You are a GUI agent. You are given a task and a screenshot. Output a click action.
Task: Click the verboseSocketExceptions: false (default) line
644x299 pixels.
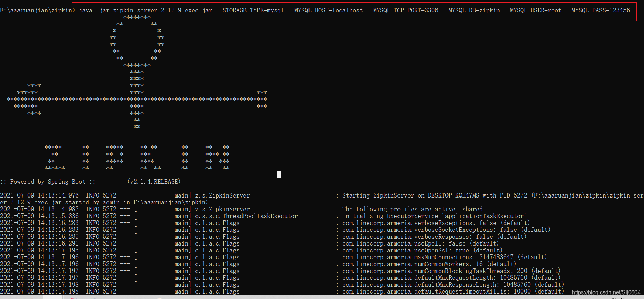446,230
